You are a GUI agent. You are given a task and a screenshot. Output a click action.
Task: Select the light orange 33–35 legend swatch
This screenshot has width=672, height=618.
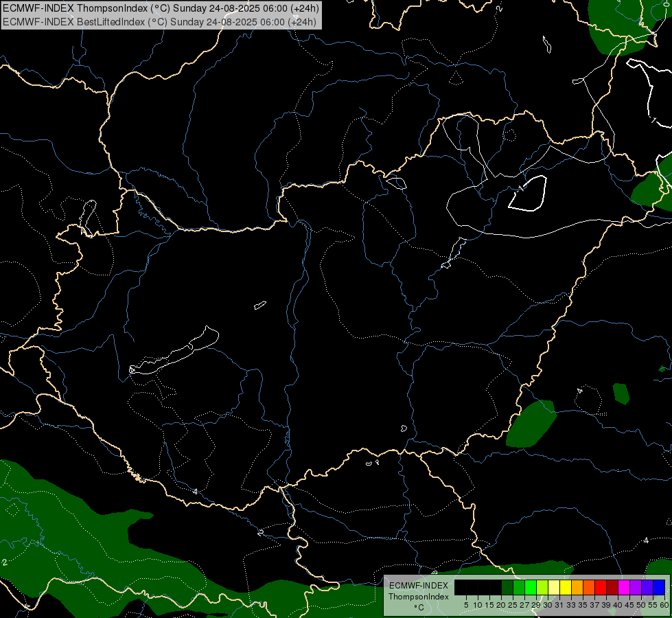click(x=577, y=587)
